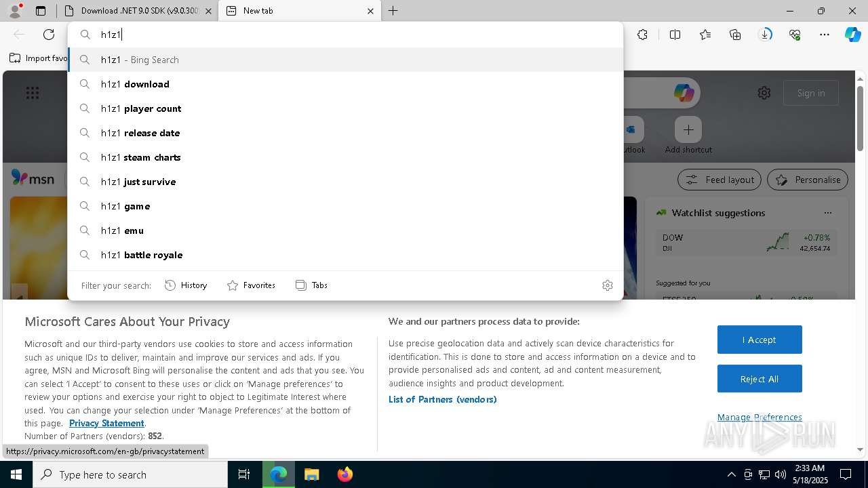Open the notification center icon
Screen dimensions: 868x488
[846, 474]
